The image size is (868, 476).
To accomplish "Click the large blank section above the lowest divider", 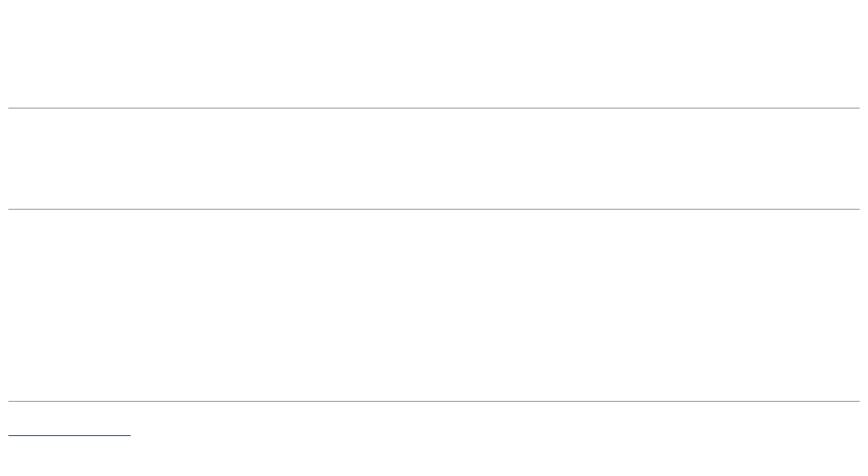I will (434, 304).
